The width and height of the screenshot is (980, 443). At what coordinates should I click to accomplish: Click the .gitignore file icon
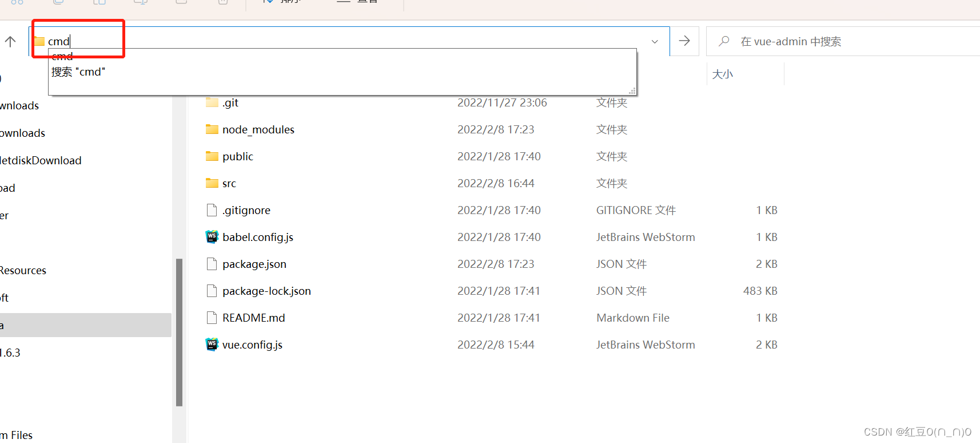click(x=212, y=210)
